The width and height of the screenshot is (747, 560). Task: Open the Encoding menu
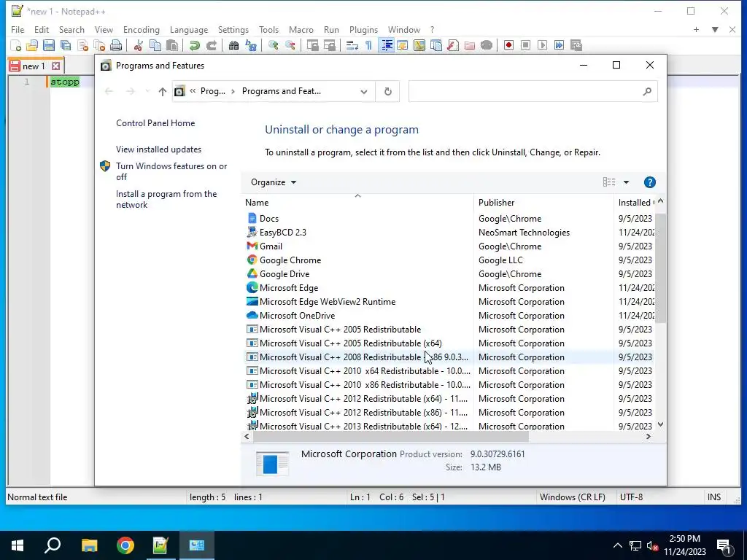(x=141, y=29)
